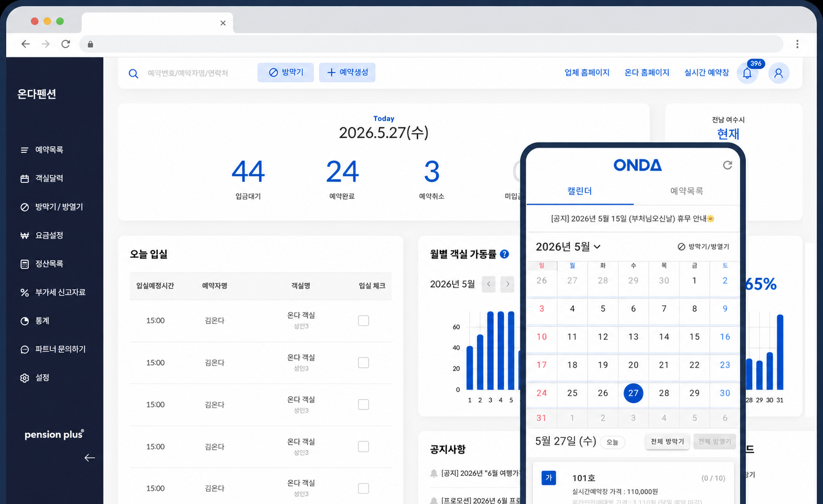
Task: Click the 예약생성 button
Action: 347,72
